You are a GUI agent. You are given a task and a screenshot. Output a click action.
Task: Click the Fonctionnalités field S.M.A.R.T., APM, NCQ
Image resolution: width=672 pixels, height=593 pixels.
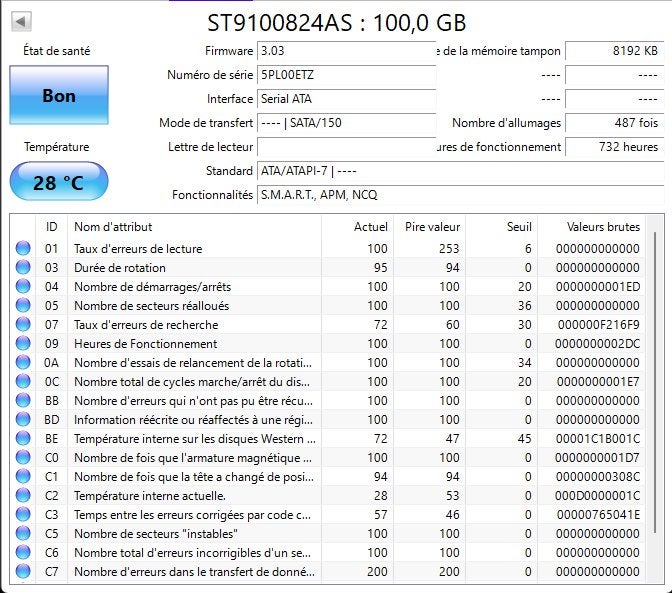tap(460, 195)
